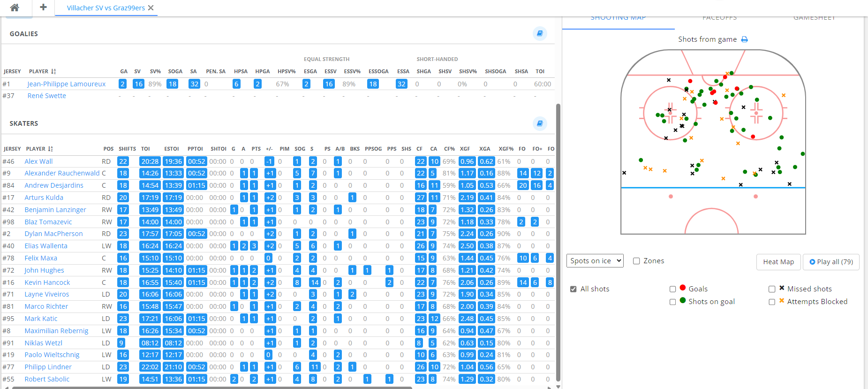This screenshot has height=389, width=868.
Task: Show the Heat Map view
Action: [x=778, y=262]
